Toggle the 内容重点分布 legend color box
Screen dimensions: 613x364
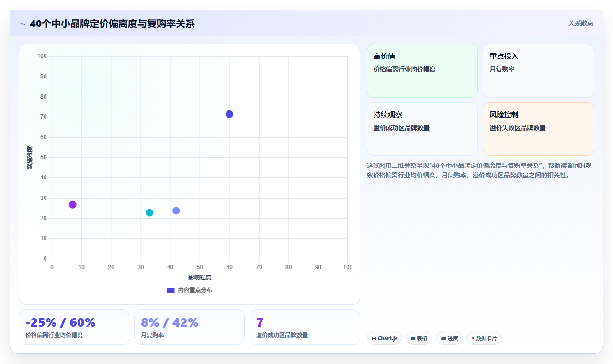tap(170, 290)
